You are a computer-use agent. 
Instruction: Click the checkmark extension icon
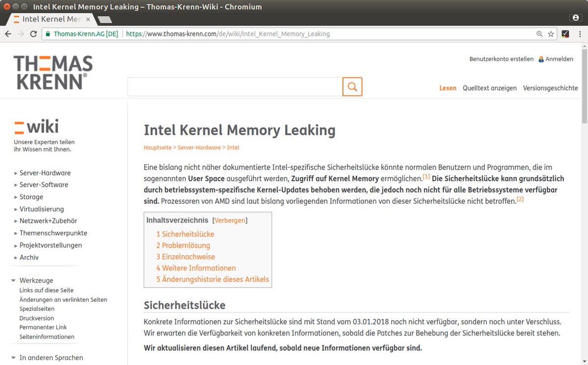click(x=564, y=34)
